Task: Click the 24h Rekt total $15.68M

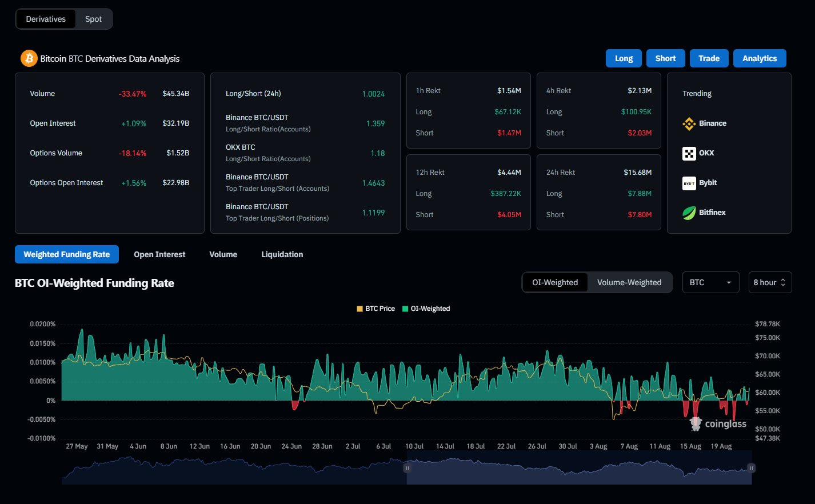Action: coord(638,172)
